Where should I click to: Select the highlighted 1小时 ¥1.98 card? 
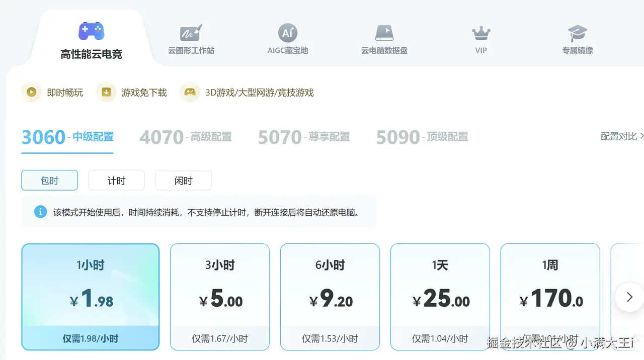click(x=91, y=297)
